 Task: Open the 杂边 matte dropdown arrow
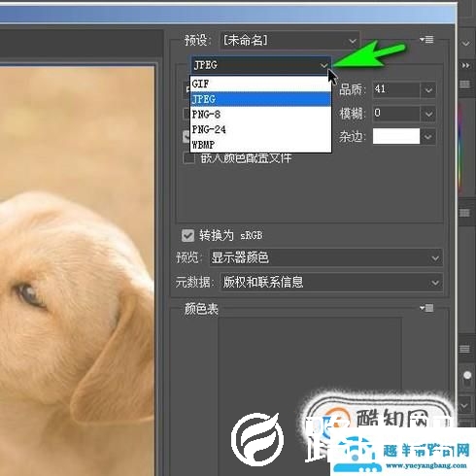[x=428, y=137]
